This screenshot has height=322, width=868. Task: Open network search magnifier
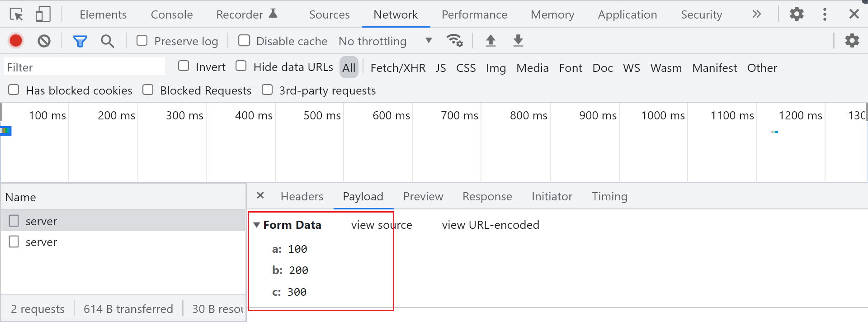(x=107, y=41)
